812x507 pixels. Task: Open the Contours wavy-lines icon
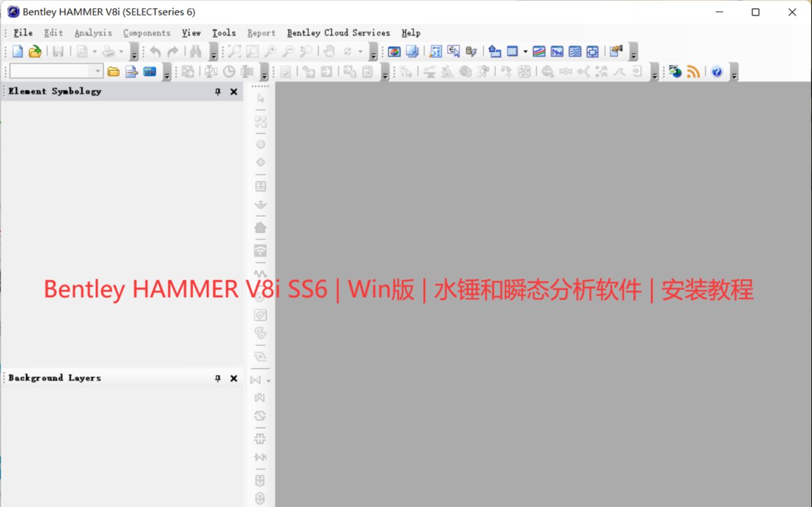[575, 51]
